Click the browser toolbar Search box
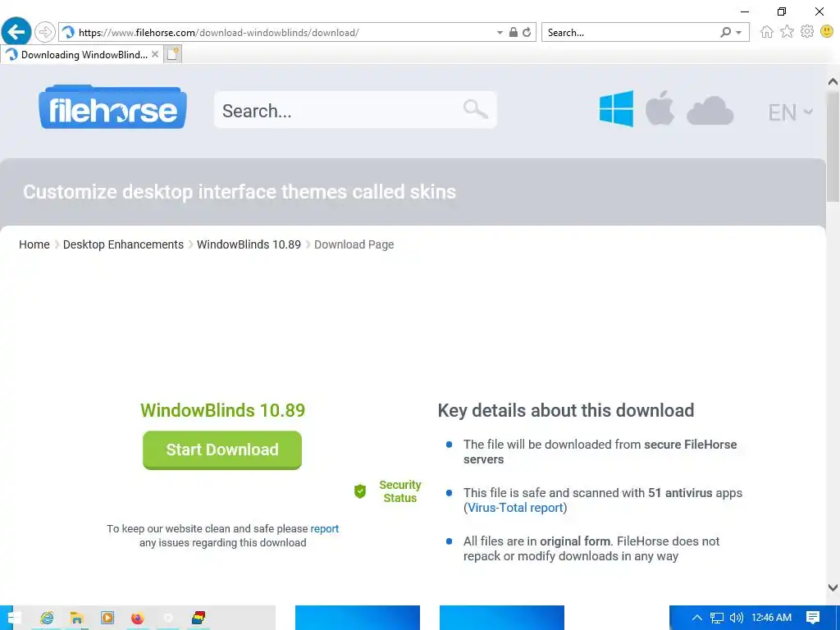The height and width of the screenshot is (630, 840). tap(629, 33)
